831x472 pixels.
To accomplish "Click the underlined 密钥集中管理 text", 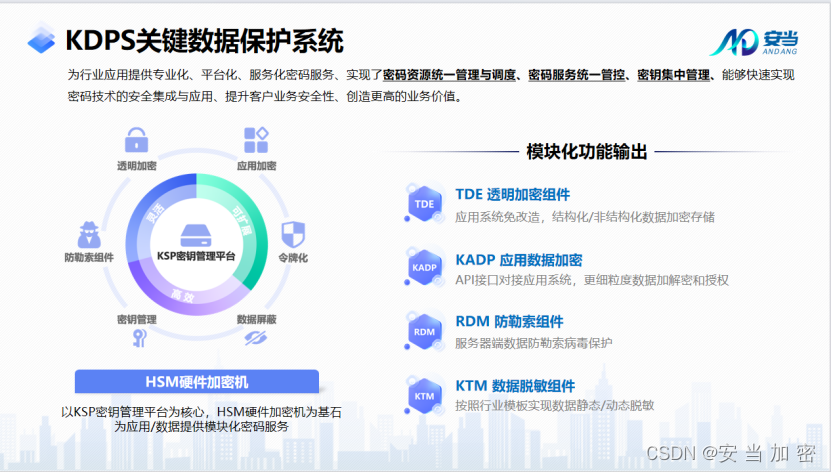I will pyautogui.click(x=674, y=75).
